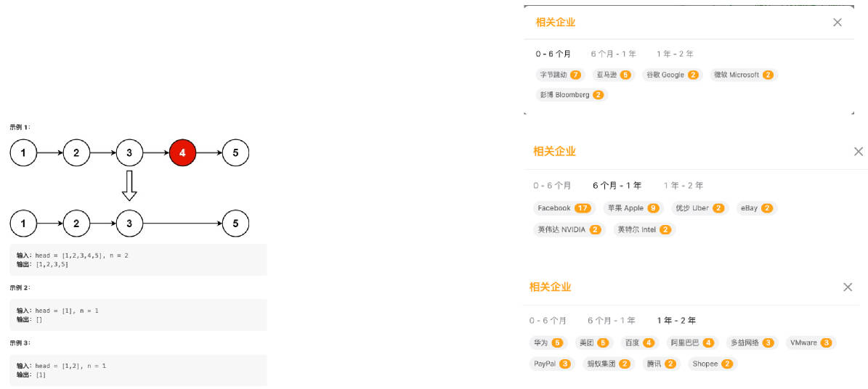Select the 6个月-1年 tab in top panel
Screen dimensions: 868x389
coord(613,54)
